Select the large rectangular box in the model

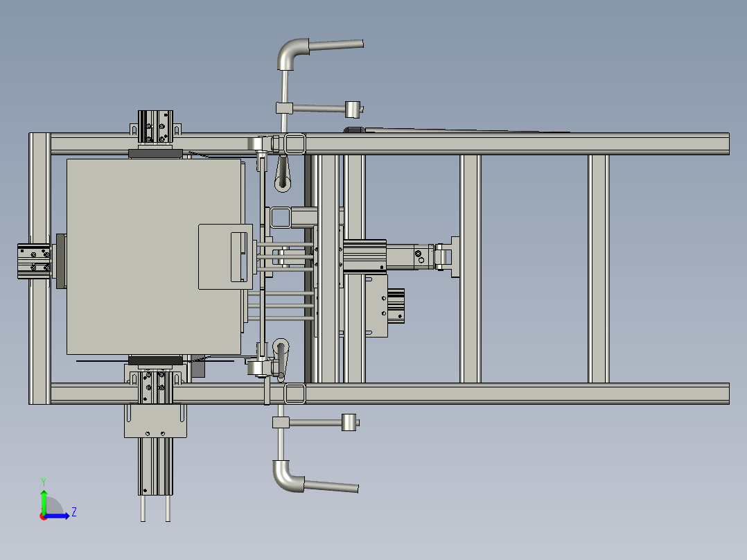pyautogui.click(x=153, y=256)
